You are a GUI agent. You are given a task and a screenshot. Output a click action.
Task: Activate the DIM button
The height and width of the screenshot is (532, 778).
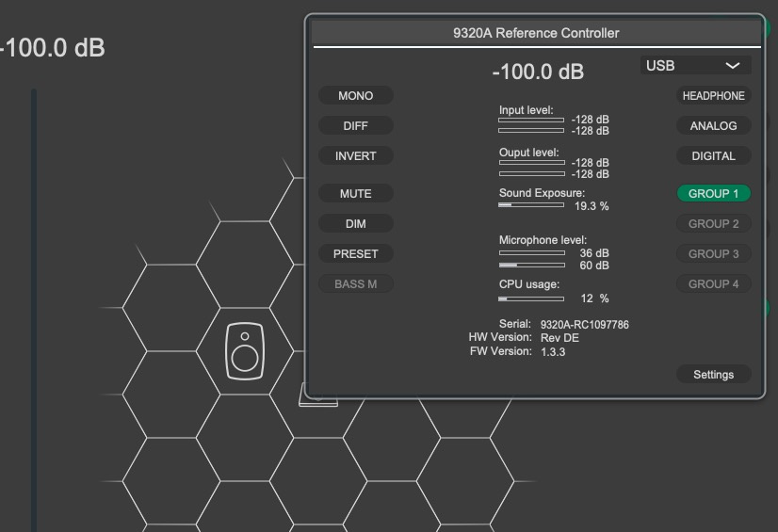click(x=356, y=223)
